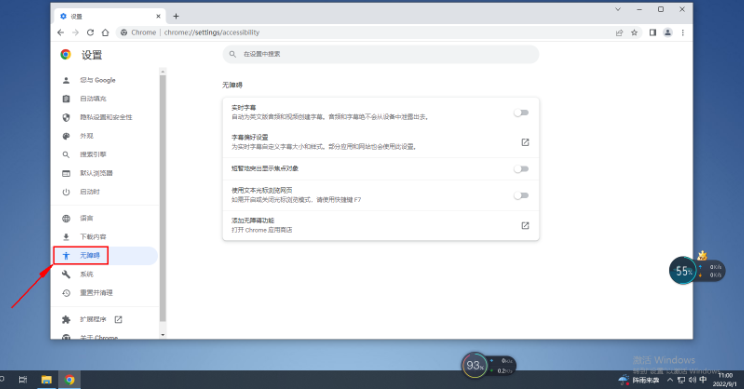Open the volume tray icon
The width and height of the screenshot is (744, 390).
(692, 380)
